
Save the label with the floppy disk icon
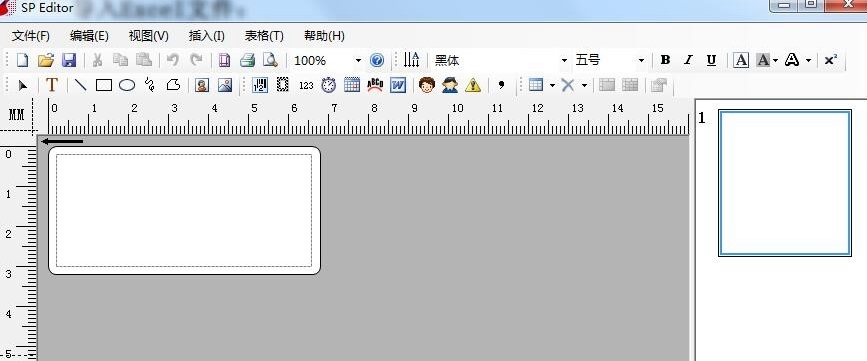(x=69, y=60)
